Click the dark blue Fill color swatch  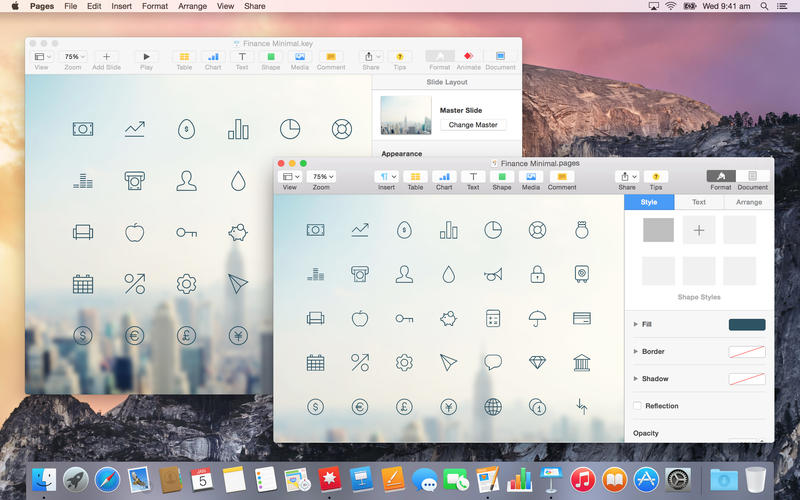747,325
